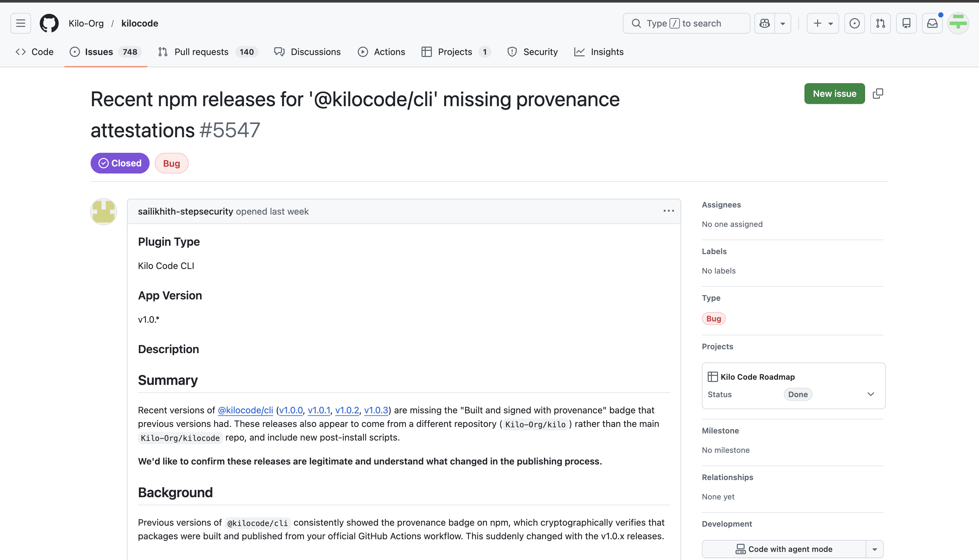Image resolution: width=979 pixels, height=560 pixels.
Task: Expand the Kilo Code Roadmap status chevron
Action: pos(871,394)
